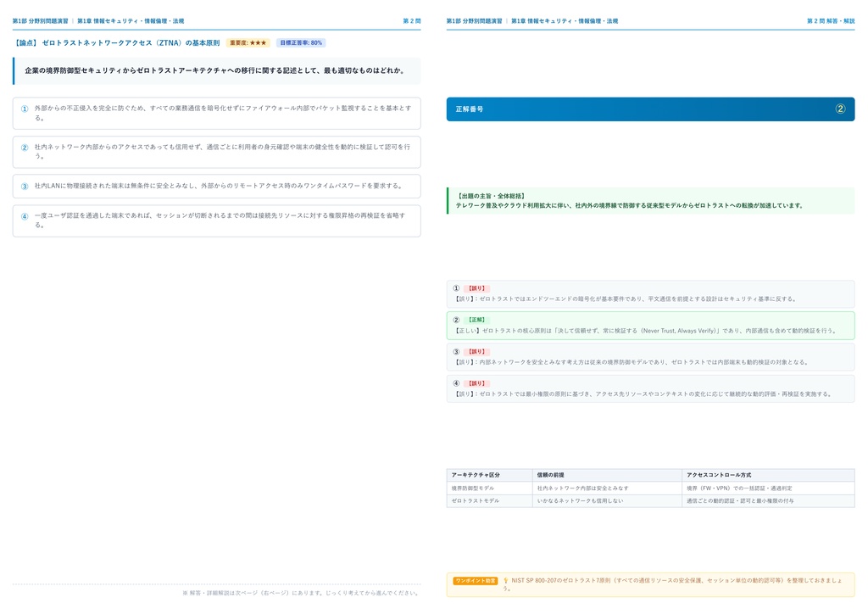Click the アーキテクチャ区分 table header

pyautogui.click(x=475, y=475)
